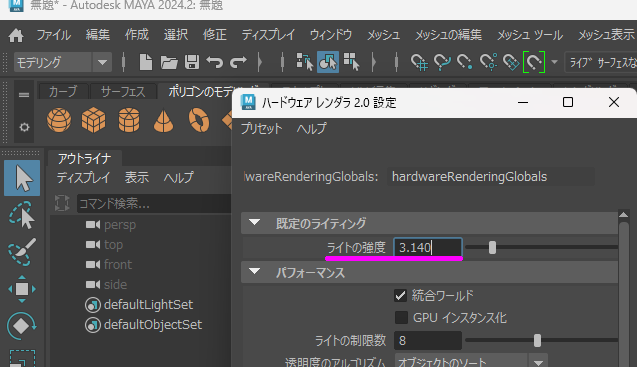Open the ウィンドウ menu
The height and width of the screenshot is (367, 637).
[331, 35]
